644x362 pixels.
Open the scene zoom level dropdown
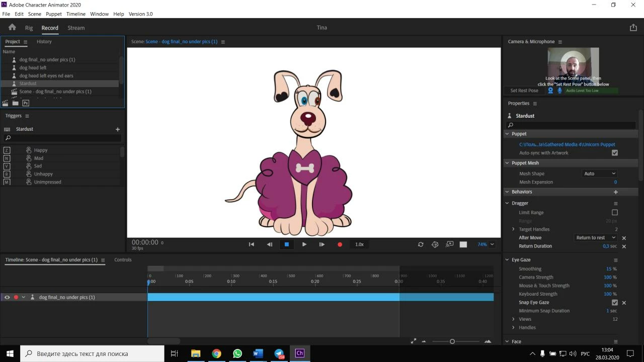pos(486,244)
